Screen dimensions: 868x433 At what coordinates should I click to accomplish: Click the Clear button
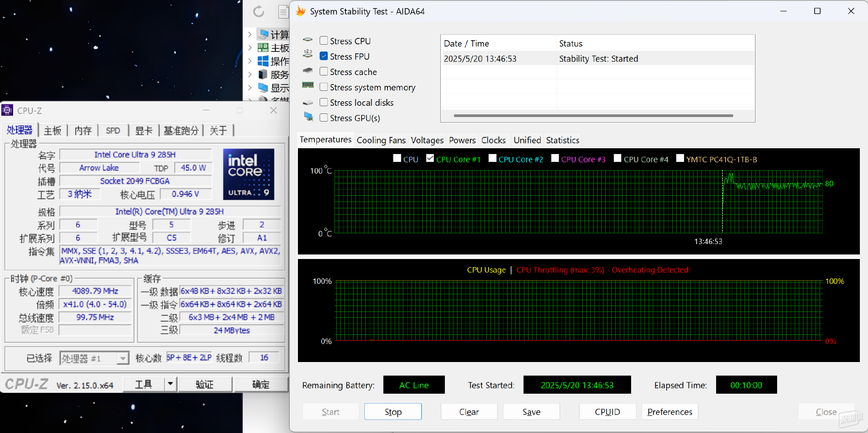pyautogui.click(x=469, y=412)
